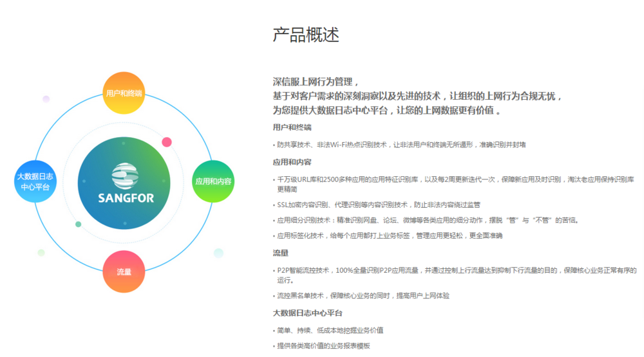Open the blue 大数据日志中心平台 circle
The width and height of the screenshot is (644, 357).
tap(35, 181)
